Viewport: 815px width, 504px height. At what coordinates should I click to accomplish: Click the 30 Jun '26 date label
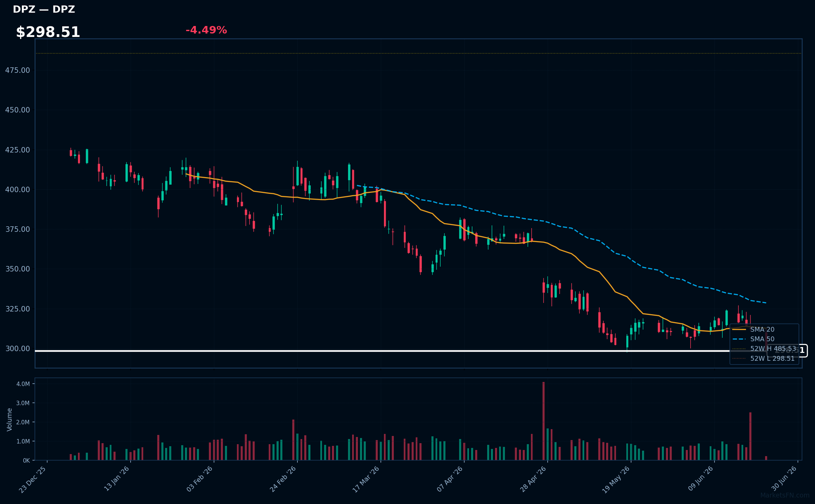(x=784, y=478)
